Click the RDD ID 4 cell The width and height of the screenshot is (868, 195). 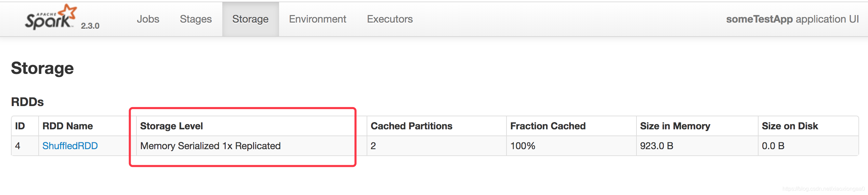25,146
